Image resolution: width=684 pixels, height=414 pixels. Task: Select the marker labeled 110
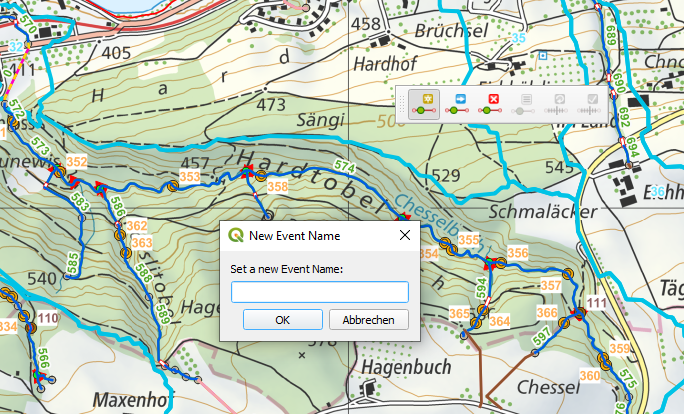[49, 318]
